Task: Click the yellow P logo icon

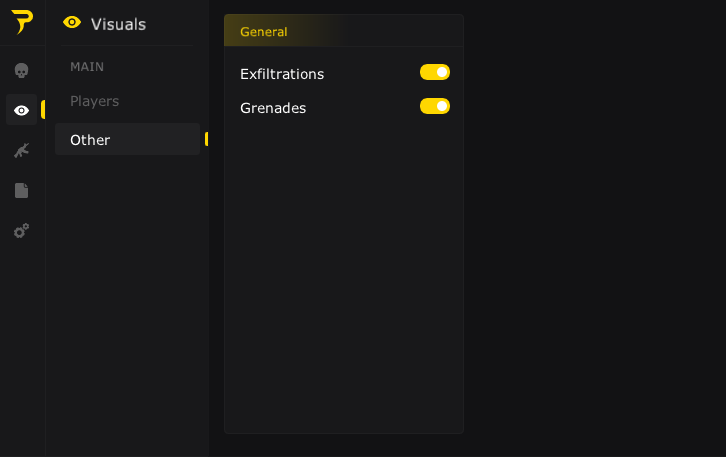Action: (x=22, y=22)
